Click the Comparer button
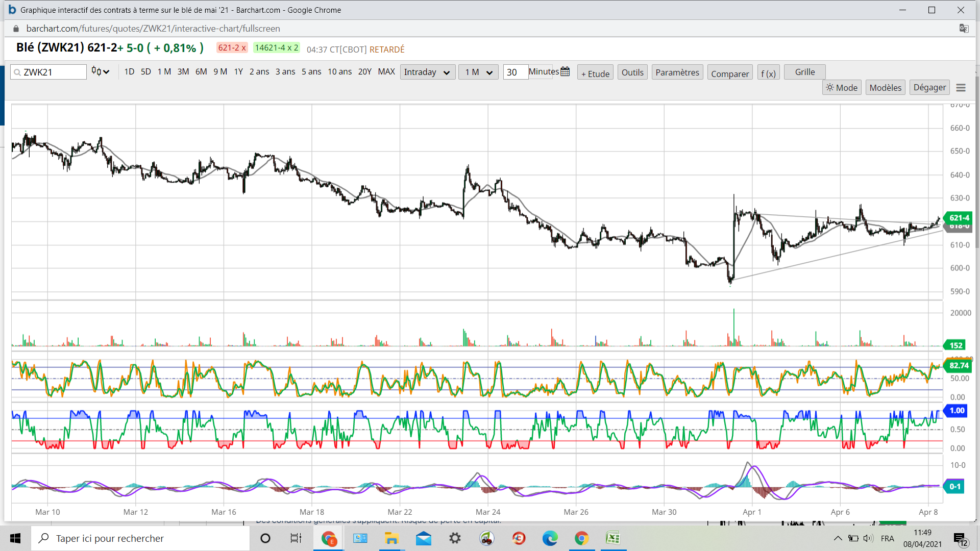This screenshot has width=980, height=551. (x=729, y=73)
